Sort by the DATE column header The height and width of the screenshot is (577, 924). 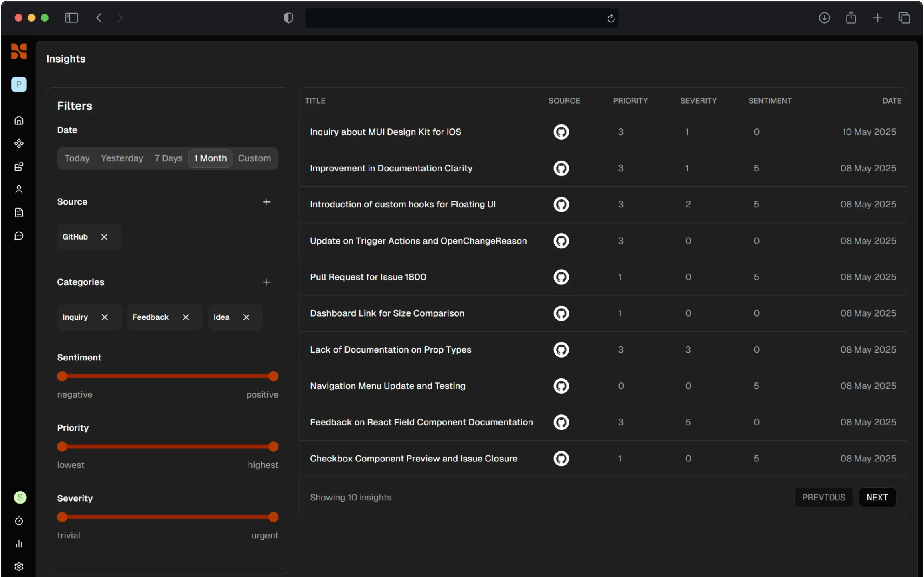point(892,101)
